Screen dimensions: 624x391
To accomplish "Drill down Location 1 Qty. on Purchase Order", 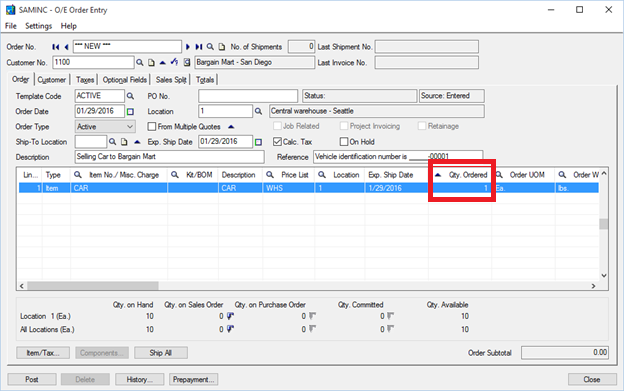I will click(x=312, y=316).
